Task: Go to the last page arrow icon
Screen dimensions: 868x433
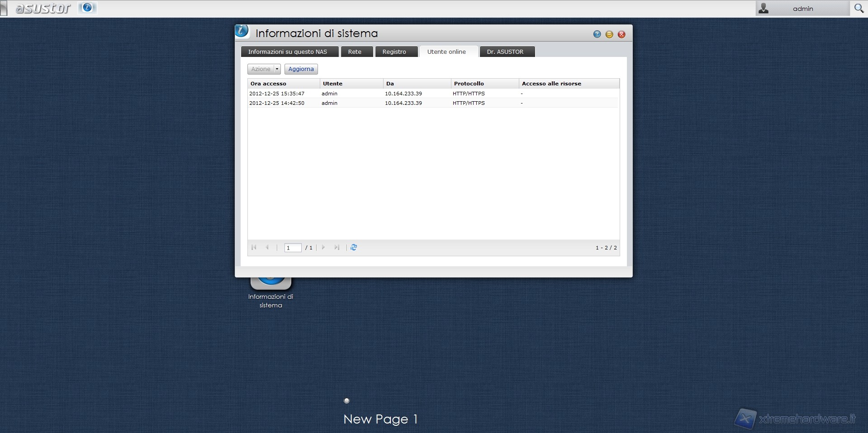Action: point(337,247)
